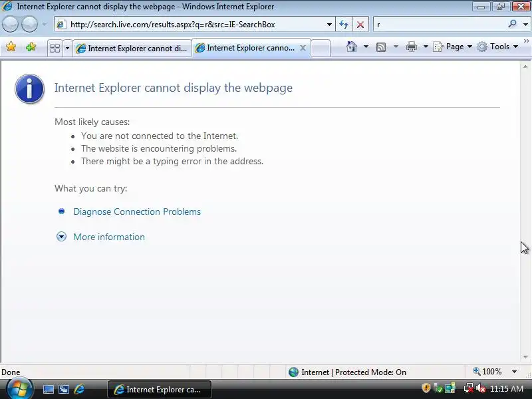Click the network connection tray icon
Image resolution: width=532 pixels, height=399 pixels.
pos(450,388)
